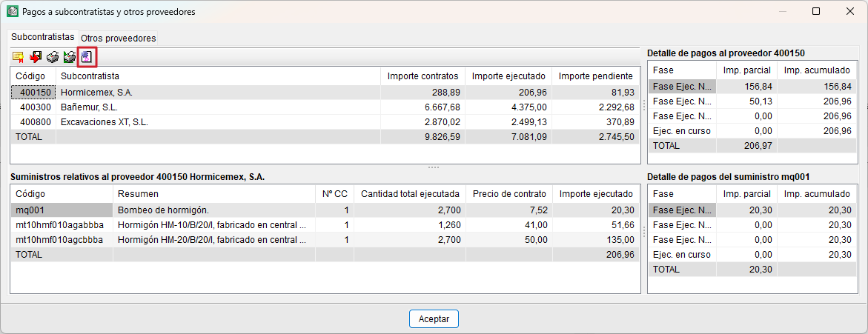Click the printer icon with green sheet

[70, 57]
